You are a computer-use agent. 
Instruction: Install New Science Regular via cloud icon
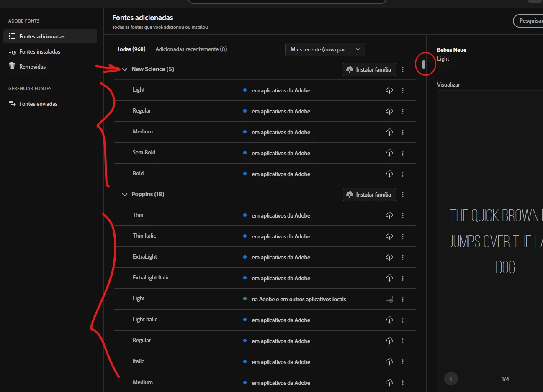[x=389, y=111]
